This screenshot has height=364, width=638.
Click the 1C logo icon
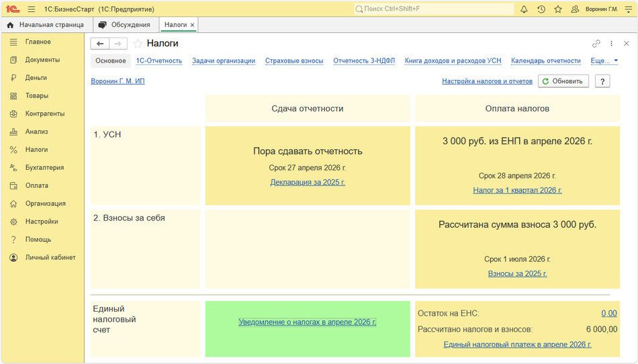(x=13, y=9)
